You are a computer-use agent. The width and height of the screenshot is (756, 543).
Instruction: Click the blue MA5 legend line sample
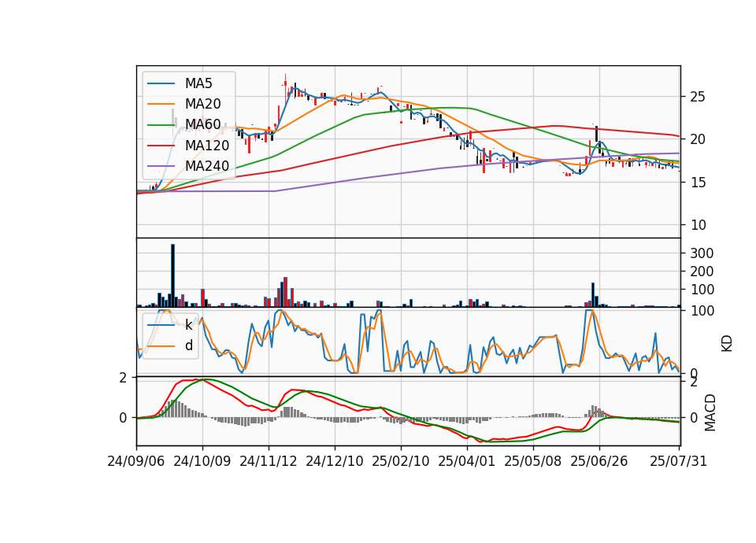pyautogui.click(x=161, y=83)
